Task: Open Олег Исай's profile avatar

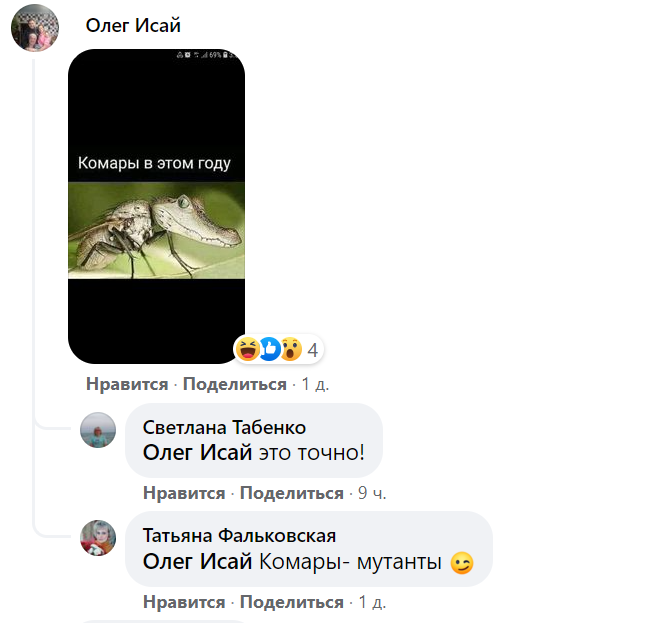Action: 35,28
